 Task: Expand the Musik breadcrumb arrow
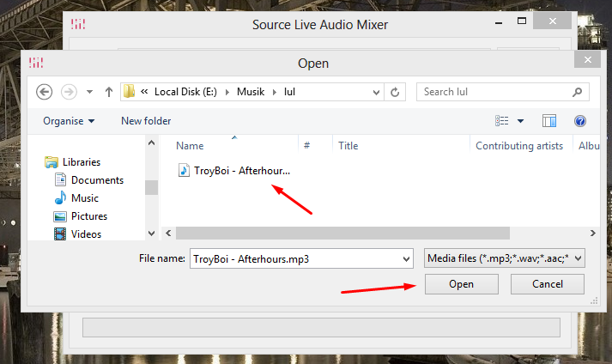pos(275,92)
